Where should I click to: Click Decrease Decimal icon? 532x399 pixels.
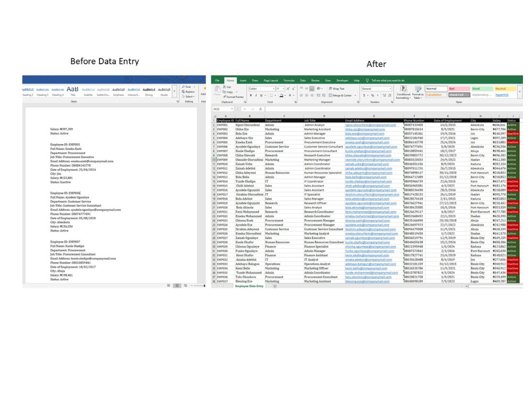389,95
